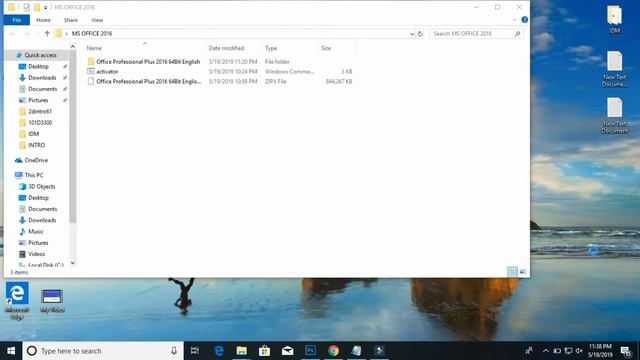Open Mail app from taskbar
The height and width of the screenshot is (360, 640).
pyautogui.click(x=287, y=351)
